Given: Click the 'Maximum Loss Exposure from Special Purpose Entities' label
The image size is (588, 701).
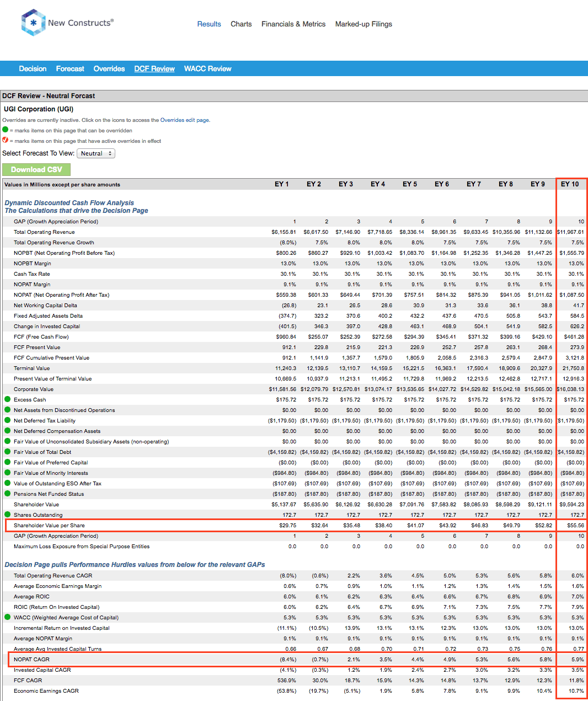Looking at the screenshot, I should pyautogui.click(x=82, y=547).
